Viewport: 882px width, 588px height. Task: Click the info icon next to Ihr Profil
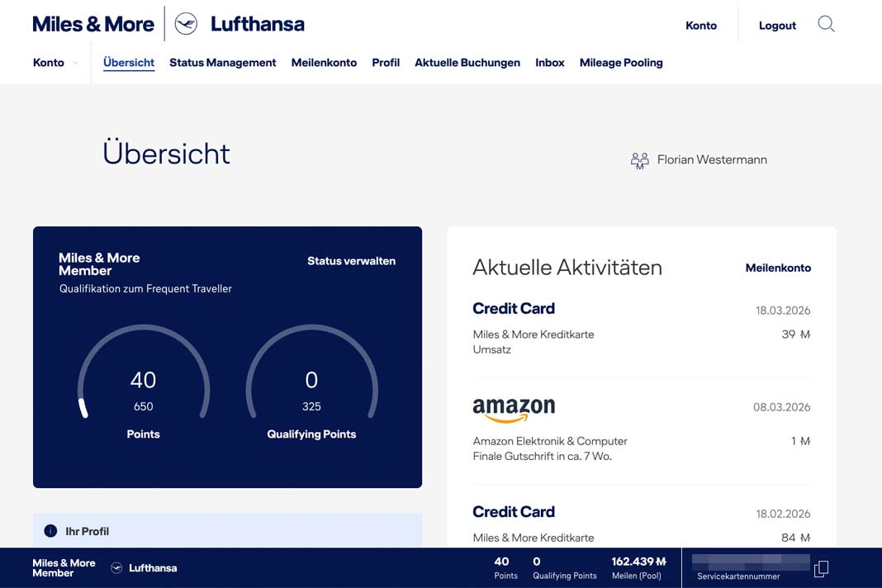[50, 531]
